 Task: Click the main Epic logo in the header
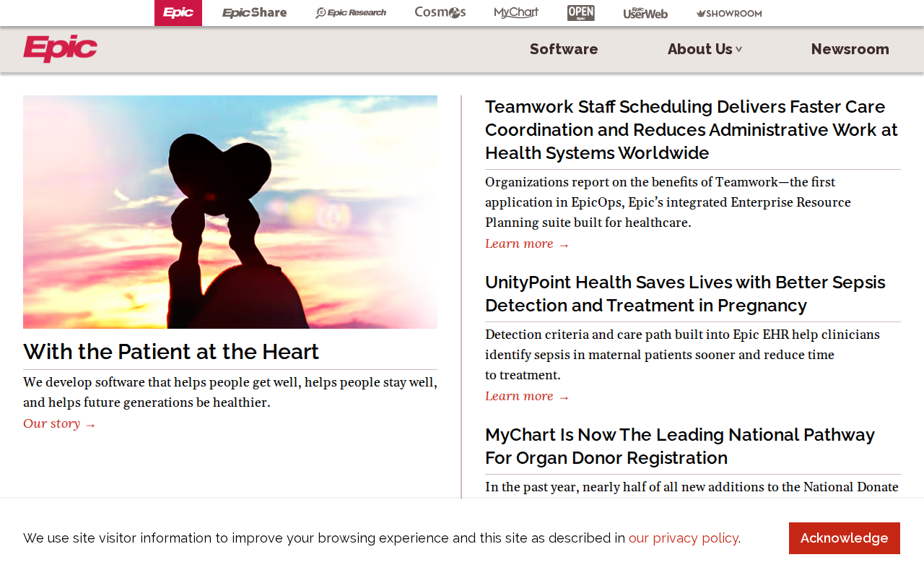60,48
